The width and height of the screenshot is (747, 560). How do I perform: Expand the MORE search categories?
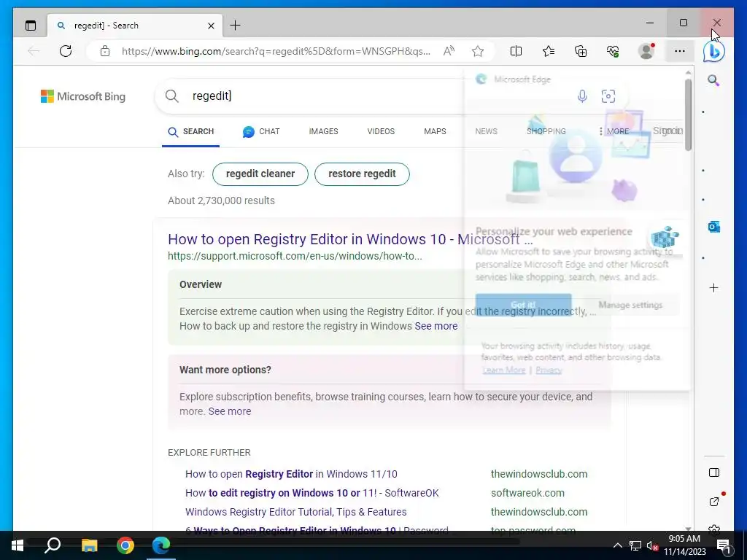614,131
